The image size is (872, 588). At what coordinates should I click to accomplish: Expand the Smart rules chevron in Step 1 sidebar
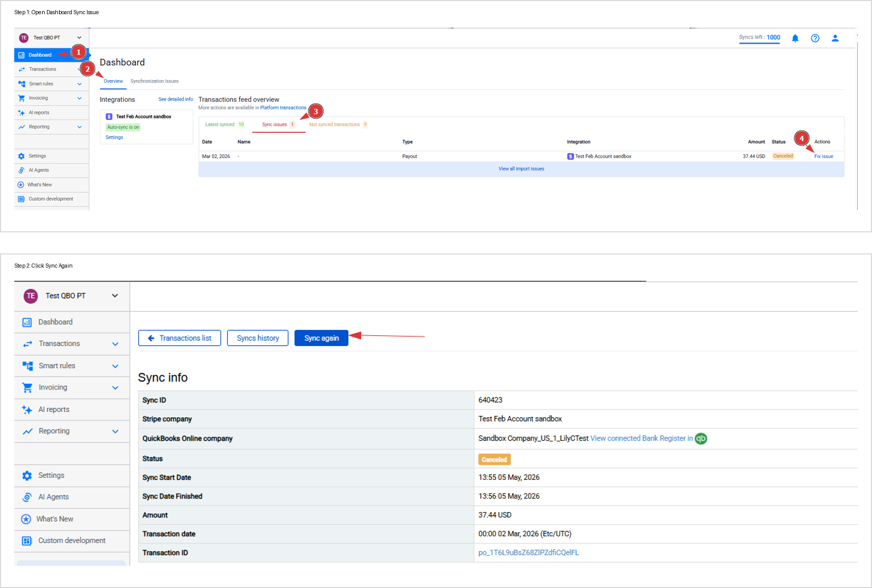pyautogui.click(x=80, y=84)
